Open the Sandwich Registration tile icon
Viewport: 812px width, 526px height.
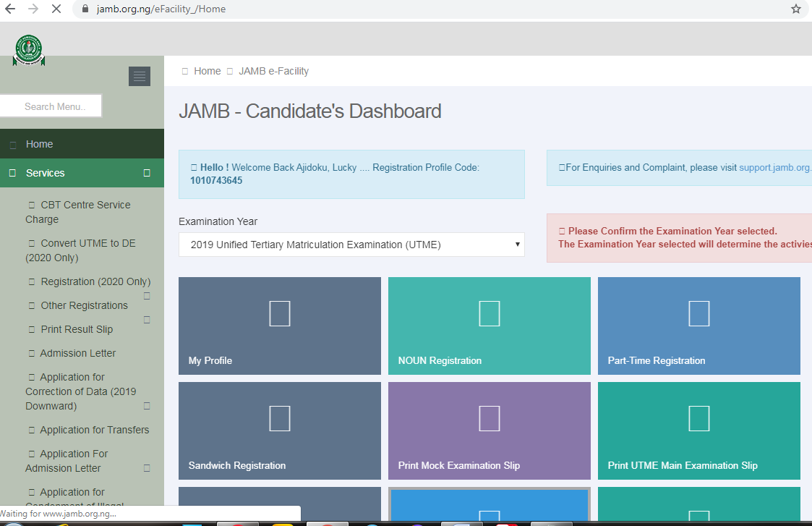(x=279, y=418)
